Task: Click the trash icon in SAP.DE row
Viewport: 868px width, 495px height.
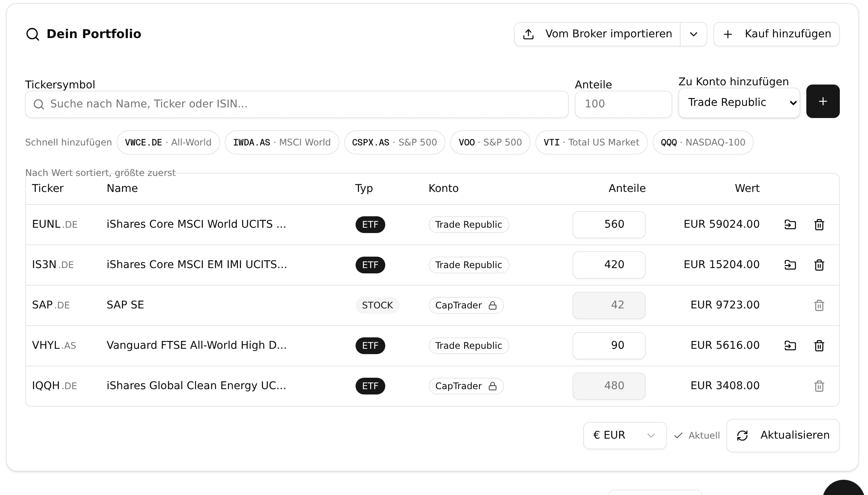Action: 819,305
